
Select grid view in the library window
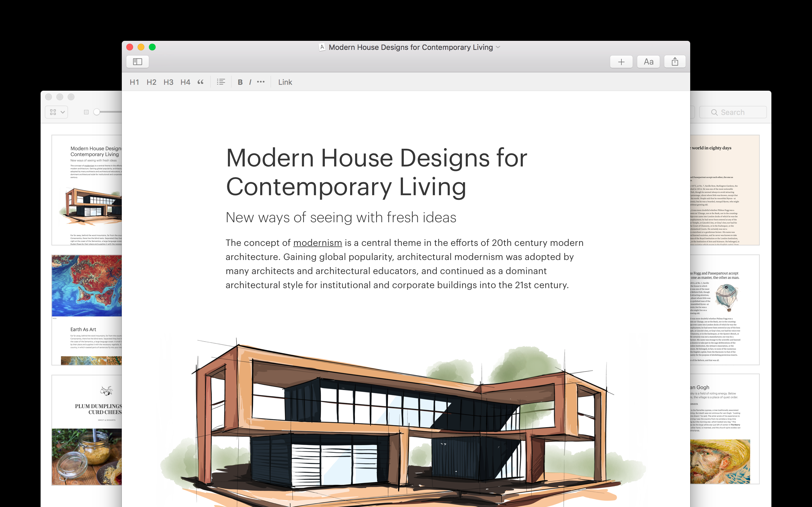coord(53,112)
